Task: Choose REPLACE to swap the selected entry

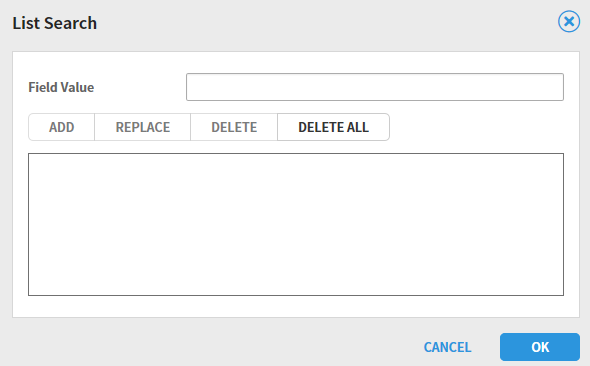Action: coord(143,127)
